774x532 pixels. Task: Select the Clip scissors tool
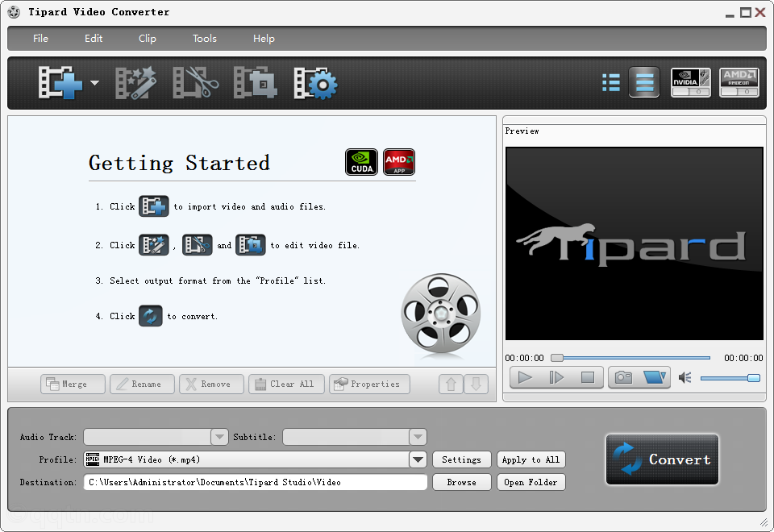[x=196, y=83]
